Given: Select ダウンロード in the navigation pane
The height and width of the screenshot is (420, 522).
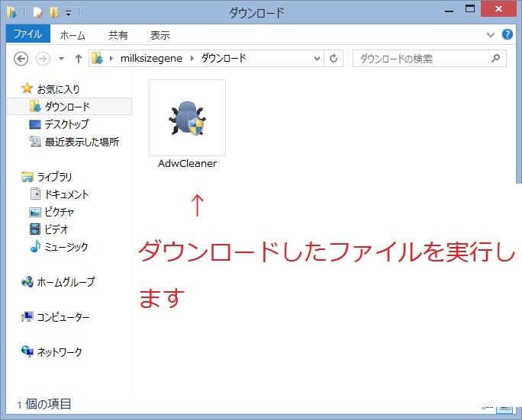Looking at the screenshot, I should point(69,107).
